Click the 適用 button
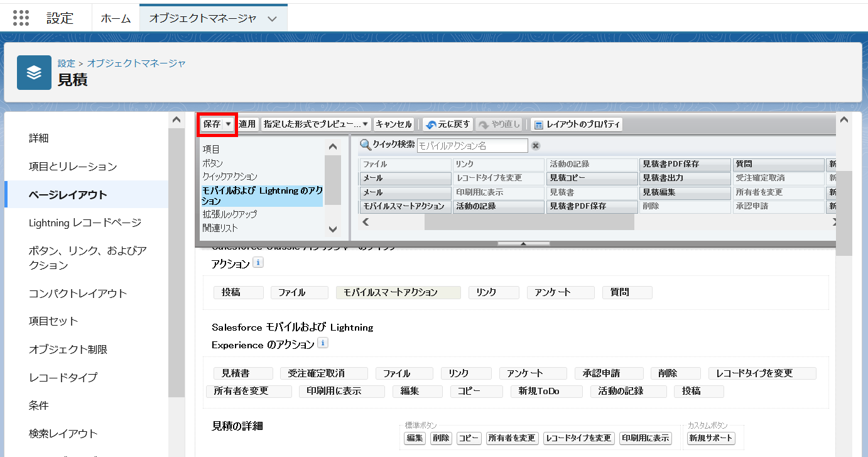 coord(247,124)
